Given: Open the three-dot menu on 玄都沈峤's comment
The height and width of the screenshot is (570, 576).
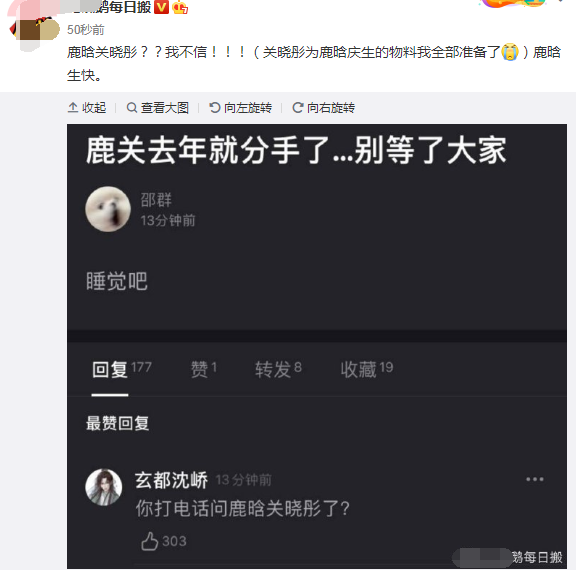Looking at the screenshot, I should click(x=534, y=479).
